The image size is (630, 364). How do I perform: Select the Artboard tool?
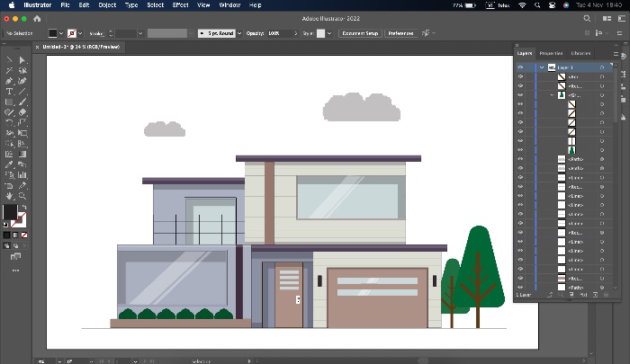click(9, 185)
